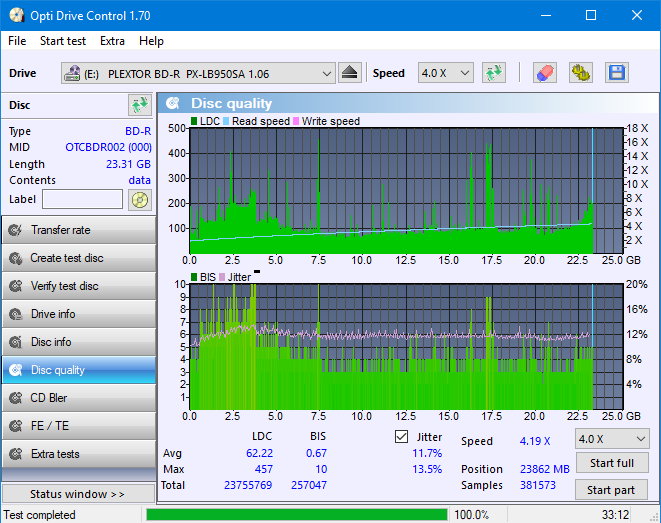Click the LDC green legend swatch

194,121
